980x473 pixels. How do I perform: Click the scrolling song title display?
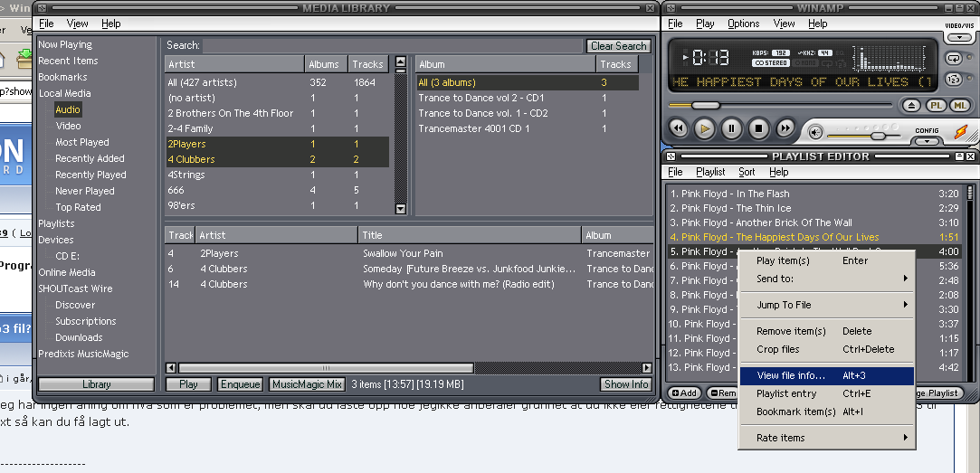point(801,82)
